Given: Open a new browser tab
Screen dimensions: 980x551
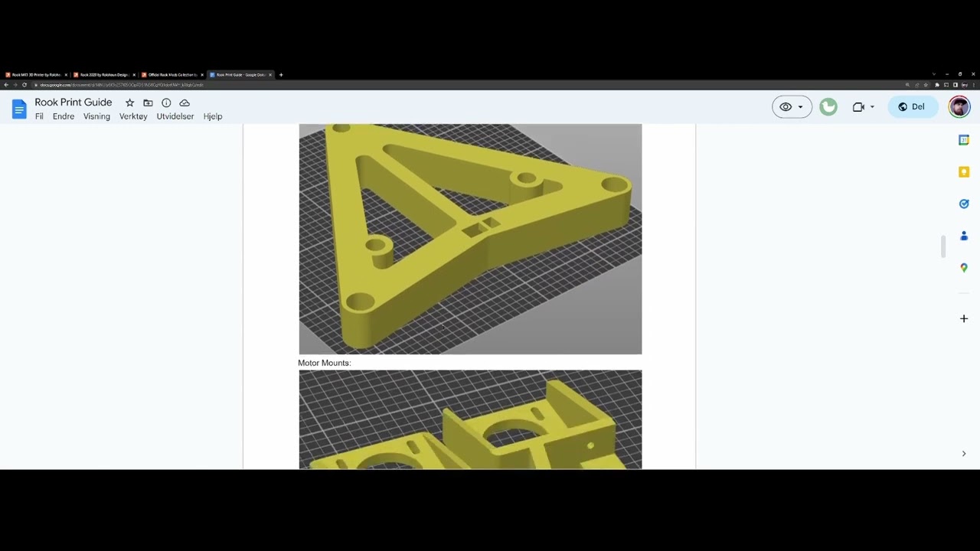Looking at the screenshot, I should 281,75.
